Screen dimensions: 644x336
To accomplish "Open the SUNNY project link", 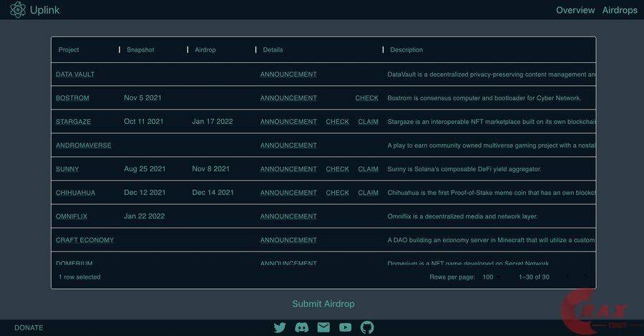I will point(67,169).
